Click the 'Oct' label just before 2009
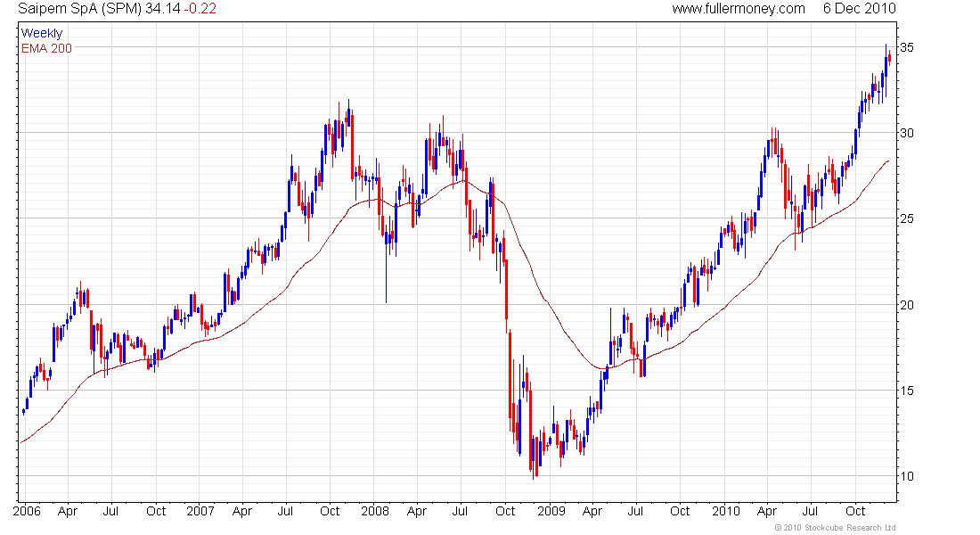The image size is (980, 535). pyautogui.click(x=505, y=511)
